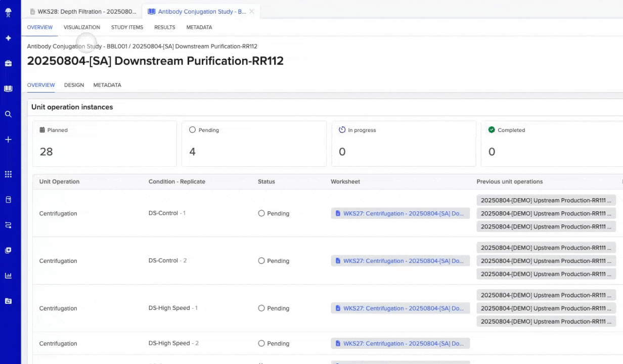Open the Notebook book icon in sidebar
Viewport: 623px width, 364px height.
coord(8,89)
